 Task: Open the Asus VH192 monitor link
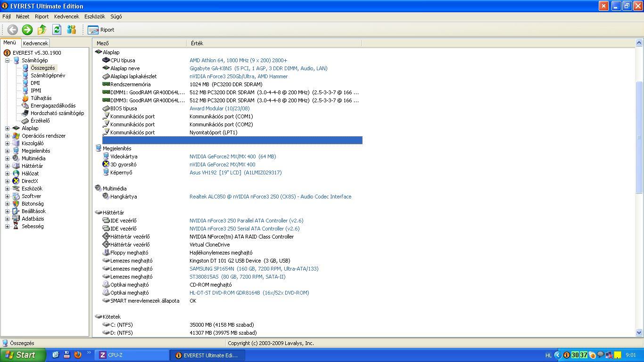236,173
